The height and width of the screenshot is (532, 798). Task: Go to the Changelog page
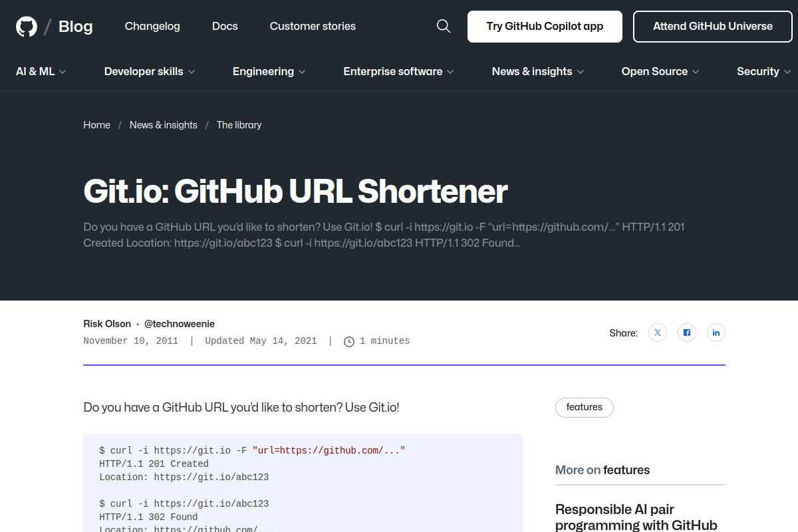click(152, 27)
